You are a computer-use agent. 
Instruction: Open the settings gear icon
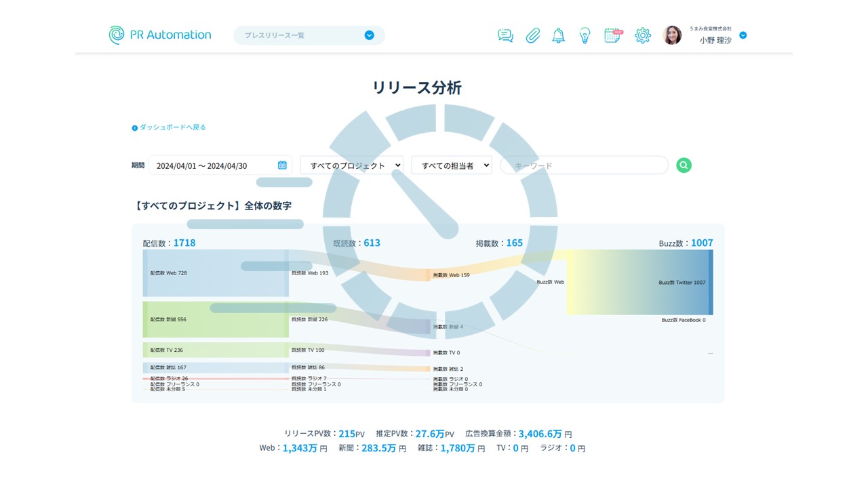coord(642,36)
